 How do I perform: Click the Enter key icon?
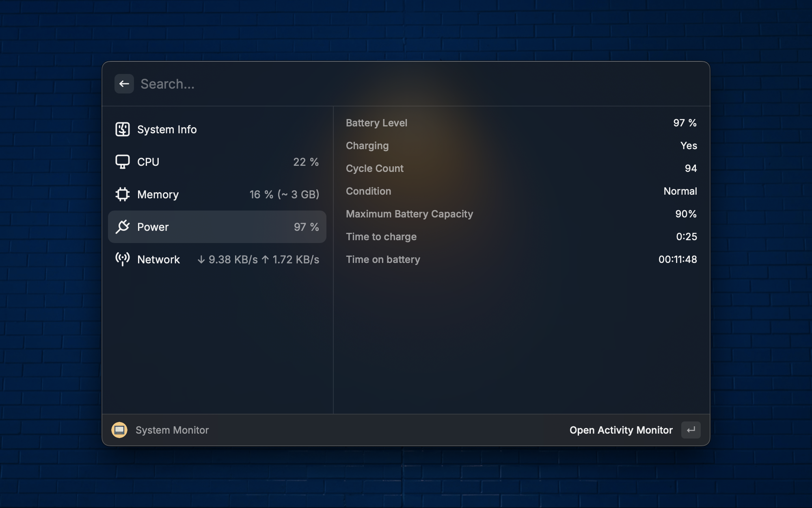(691, 430)
